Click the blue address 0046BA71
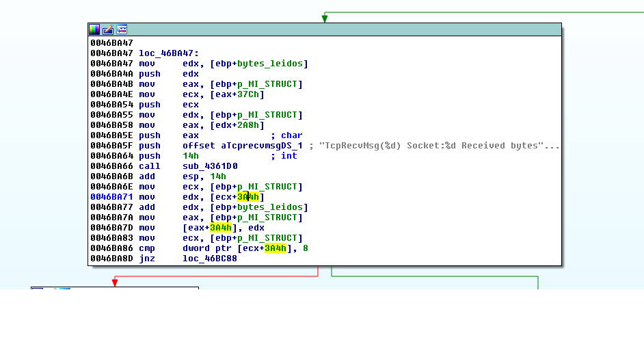Screen dimensions: 644x355 click(x=111, y=197)
